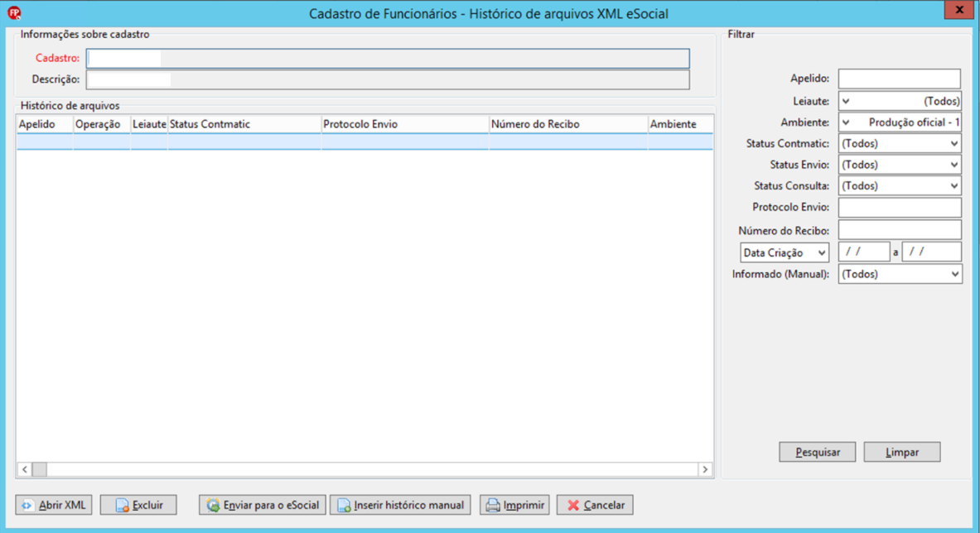Screen dimensions: 980x533
Task: Click the Imprimir button
Action: 514,505
